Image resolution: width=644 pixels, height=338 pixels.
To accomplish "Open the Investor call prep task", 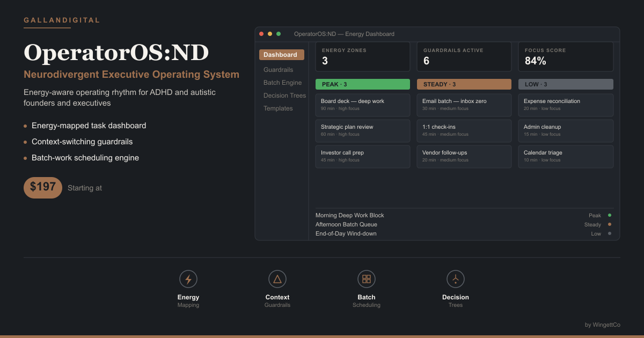I will tap(363, 156).
